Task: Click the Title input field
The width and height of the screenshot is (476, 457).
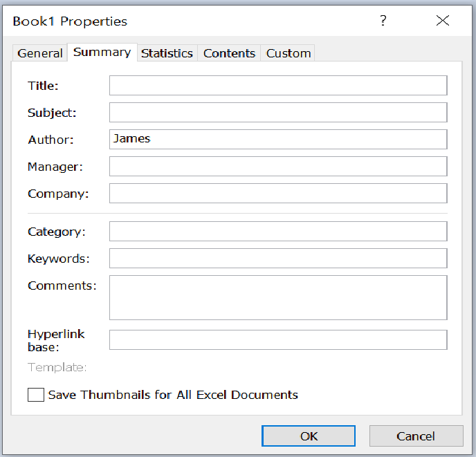Action: [278, 86]
